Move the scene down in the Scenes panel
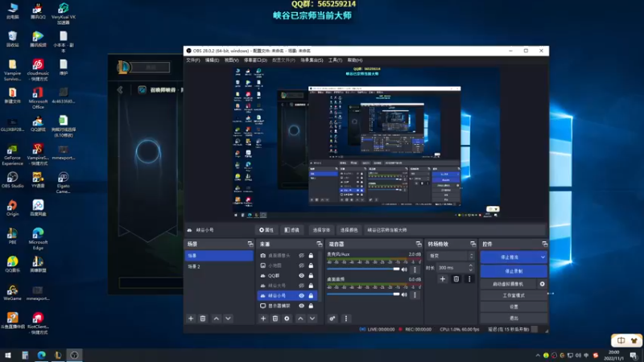This screenshot has height=362, width=644. 228,319
